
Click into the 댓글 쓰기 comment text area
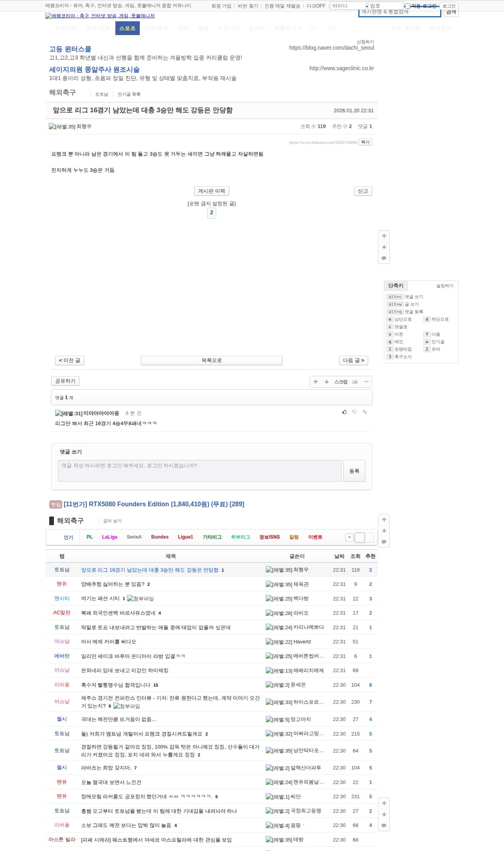200,471
